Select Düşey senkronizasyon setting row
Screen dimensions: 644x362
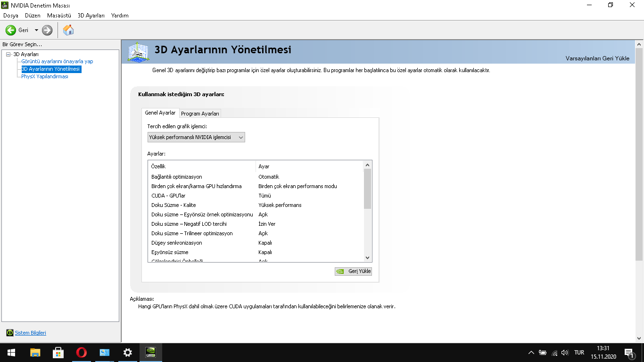pyautogui.click(x=256, y=243)
